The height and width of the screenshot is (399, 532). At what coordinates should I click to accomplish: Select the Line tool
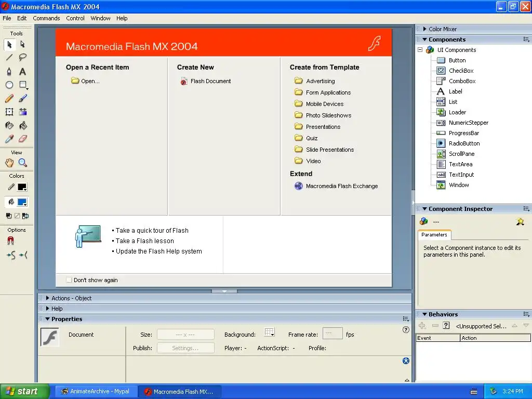coord(9,57)
